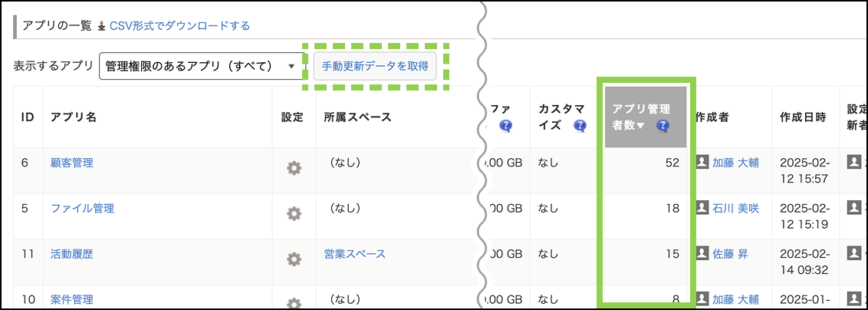Open 営業スペース space link

coord(354,254)
